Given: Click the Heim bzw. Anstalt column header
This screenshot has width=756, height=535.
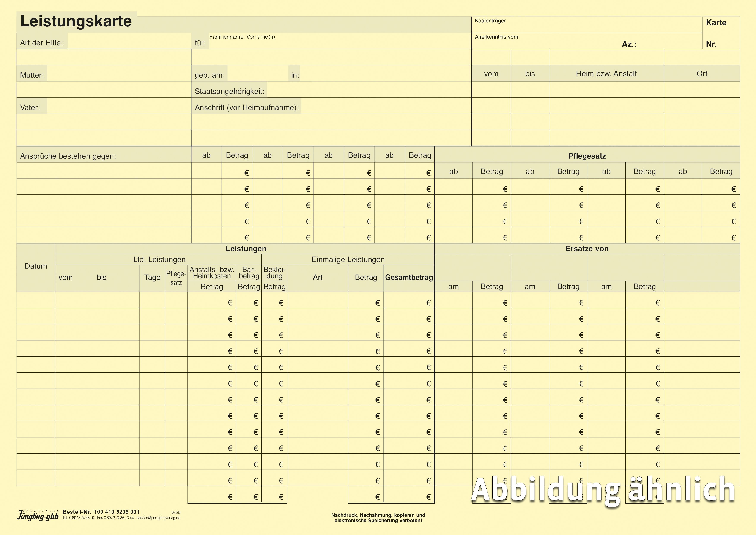Looking at the screenshot, I should (606, 73).
